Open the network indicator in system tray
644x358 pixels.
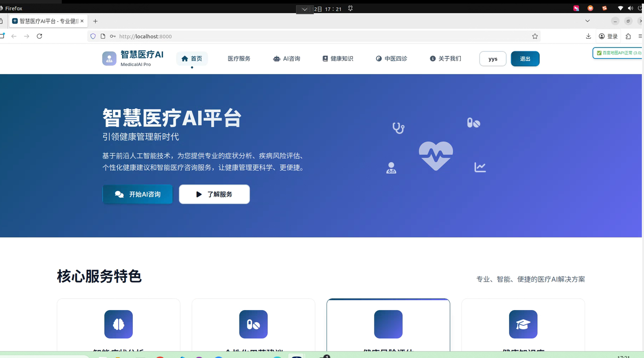620,9
